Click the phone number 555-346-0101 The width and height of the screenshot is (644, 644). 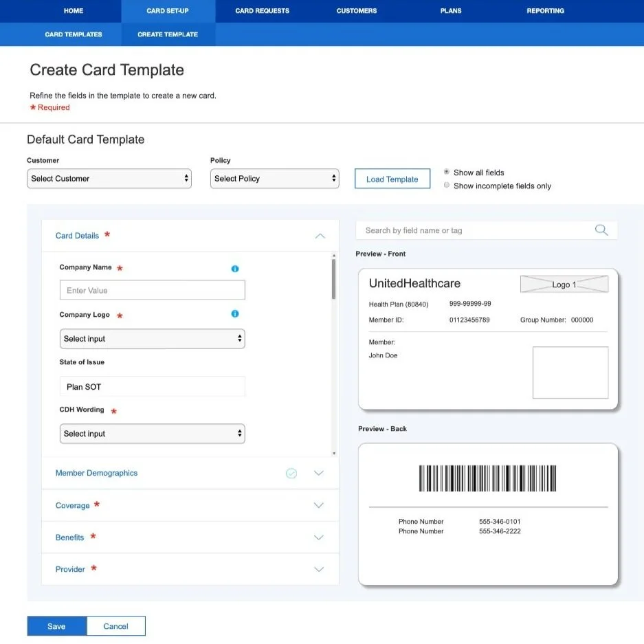500,522
